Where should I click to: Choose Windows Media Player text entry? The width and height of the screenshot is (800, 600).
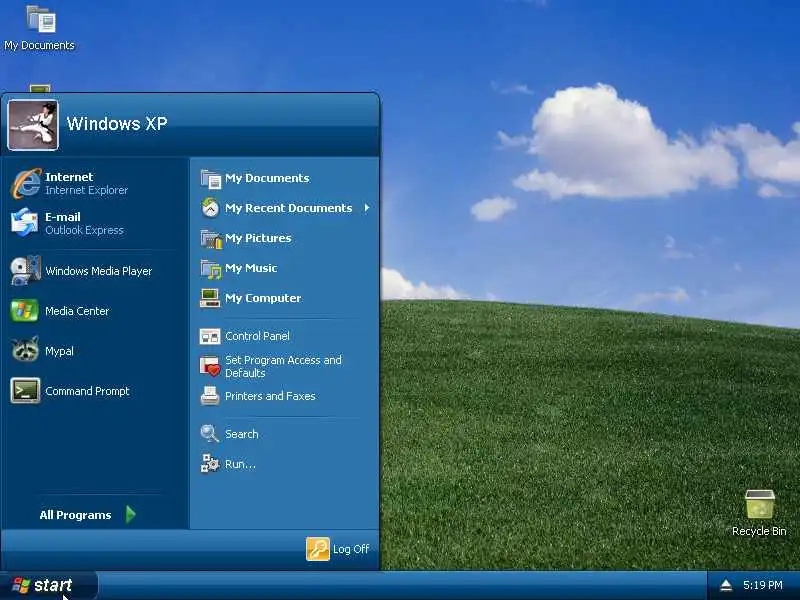pyautogui.click(x=98, y=271)
